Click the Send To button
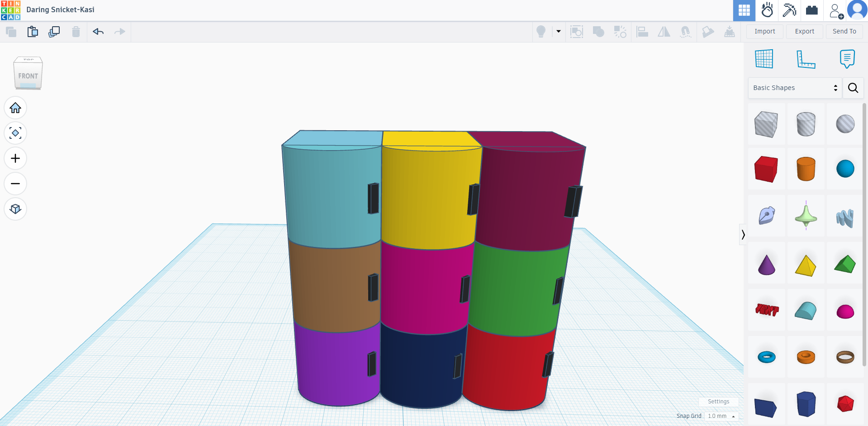Viewport: 868px width, 426px height. 844,31
